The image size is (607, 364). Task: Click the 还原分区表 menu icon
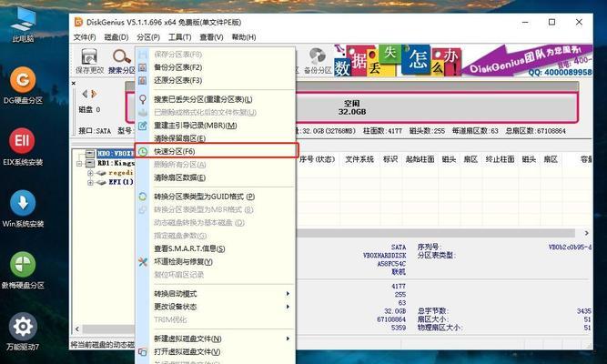143,80
